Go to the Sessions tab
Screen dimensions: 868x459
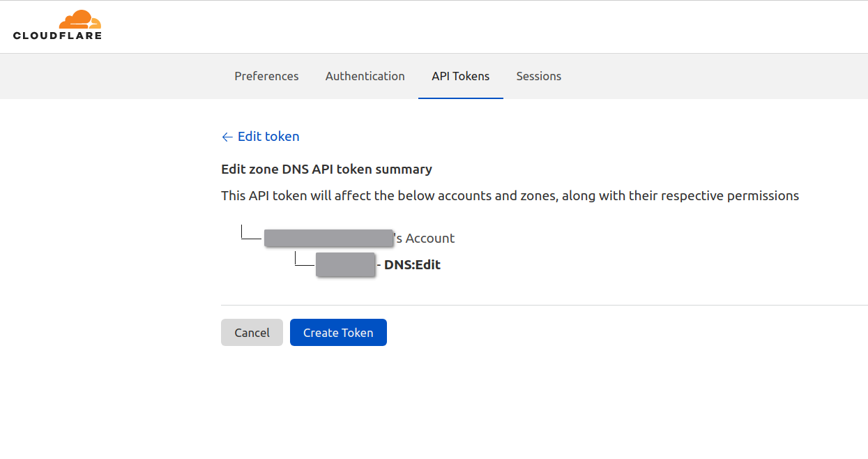538,76
